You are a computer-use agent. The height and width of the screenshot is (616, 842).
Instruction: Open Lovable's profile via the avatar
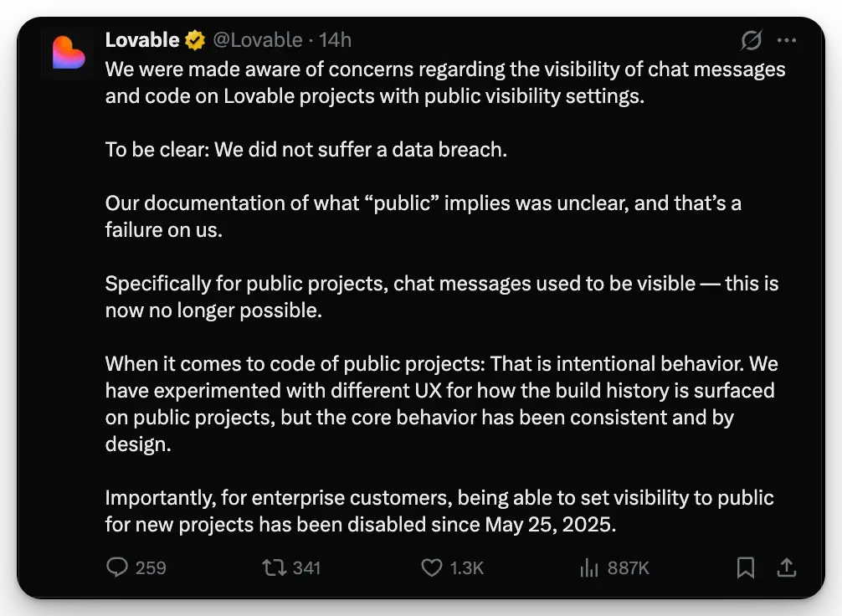pos(67,54)
